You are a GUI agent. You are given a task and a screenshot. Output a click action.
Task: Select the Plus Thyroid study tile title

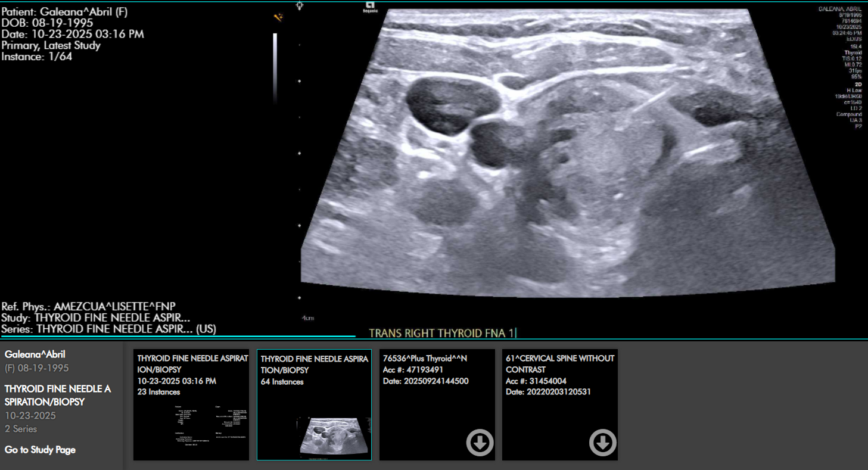point(424,359)
